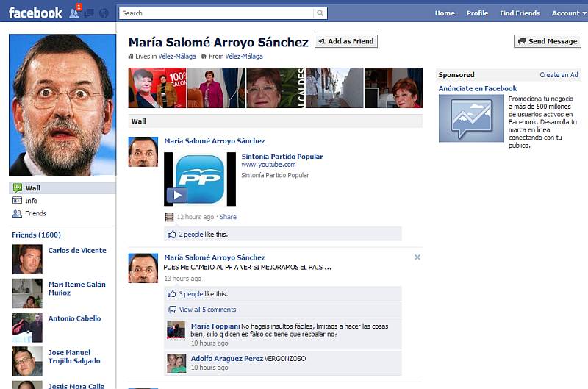Open third photo with close-up face and glasses
The image size is (588, 389).
276,88
